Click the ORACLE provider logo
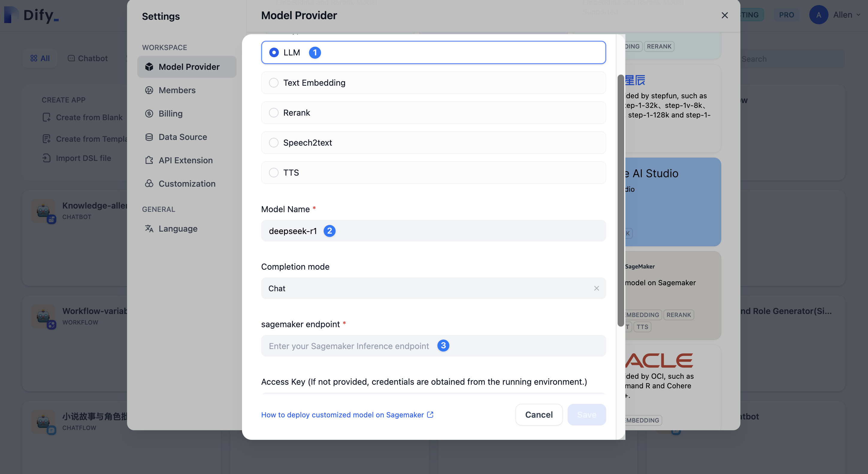 coord(659,361)
